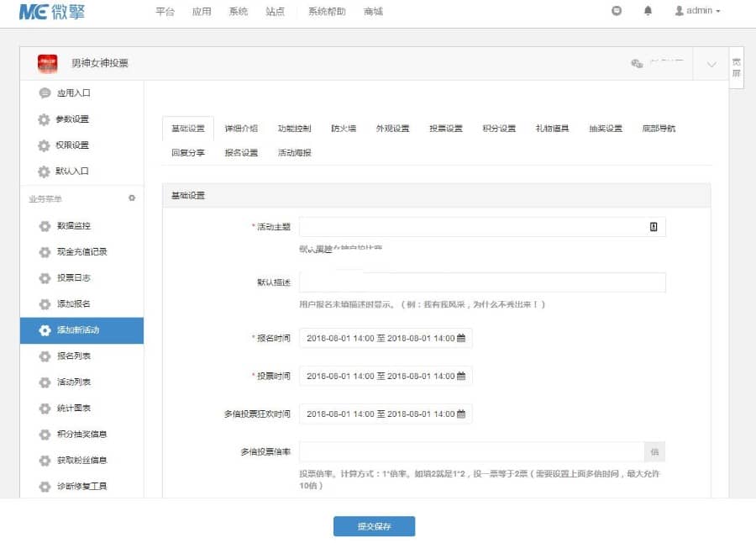Click the calendar icon beside 报名时间

[461, 338]
